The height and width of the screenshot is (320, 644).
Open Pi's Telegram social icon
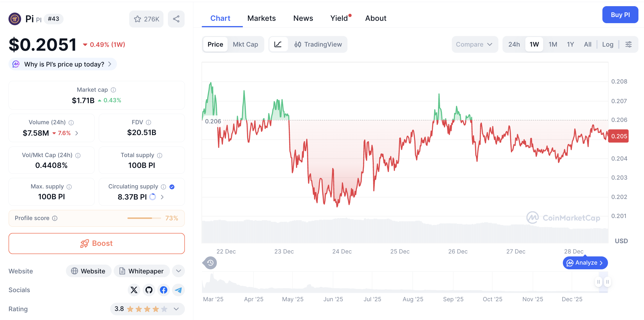(x=178, y=290)
